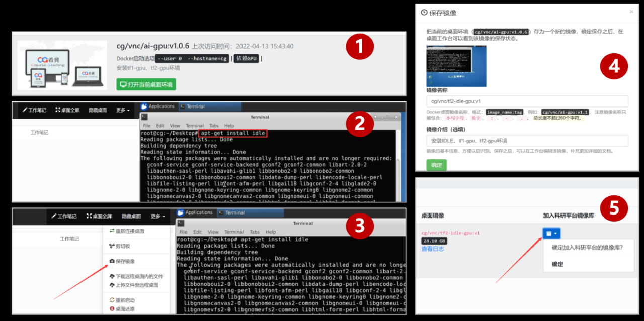Click the 镜像介绍 description input field
Viewport: 644px width, 321px height.
point(527,141)
